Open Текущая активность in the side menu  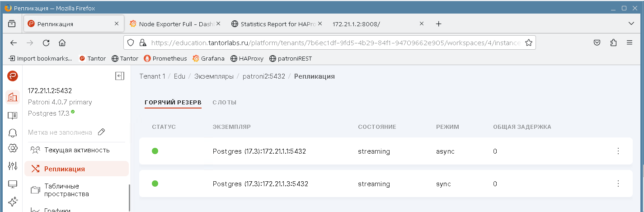click(77, 150)
